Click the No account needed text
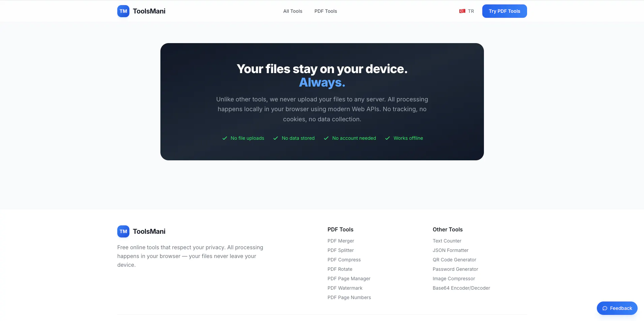The height and width of the screenshot is (321, 644). (x=354, y=138)
